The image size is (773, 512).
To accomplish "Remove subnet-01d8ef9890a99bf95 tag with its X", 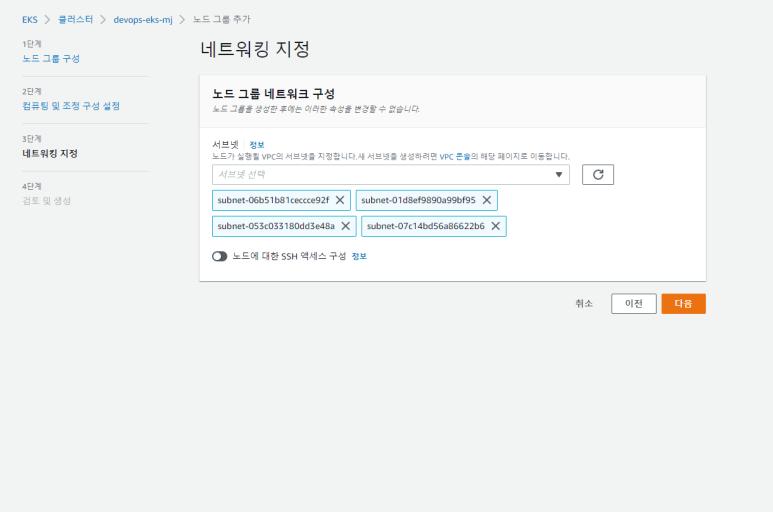I will coord(486,200).
